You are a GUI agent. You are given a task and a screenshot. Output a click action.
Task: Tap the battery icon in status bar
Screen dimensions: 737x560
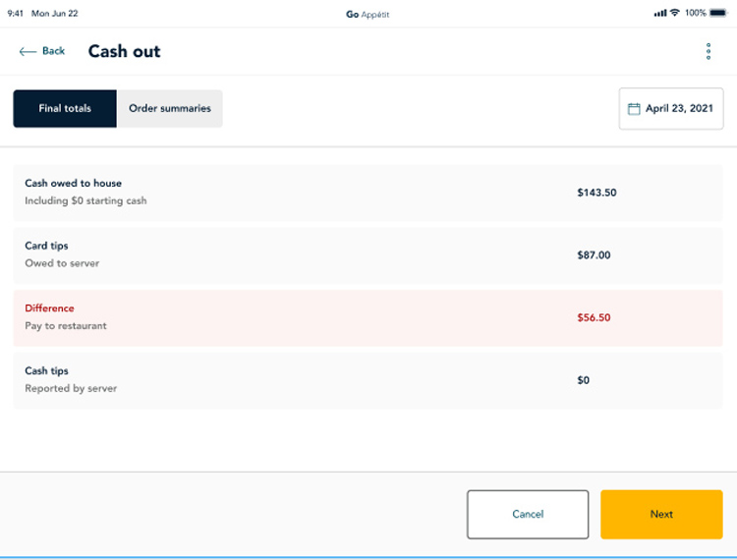tap(718, 13)
